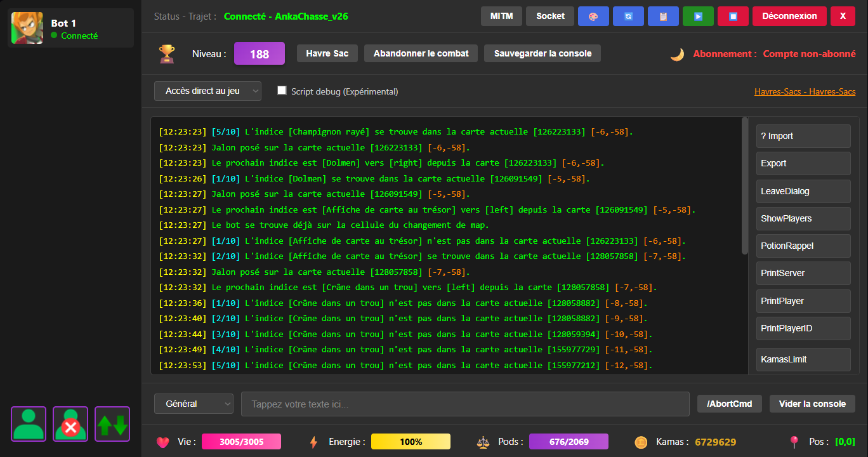Image resolution: width=868 pixels, height=457 pixels.
Task: Click the green add account icon
Action: pos(29,424)
